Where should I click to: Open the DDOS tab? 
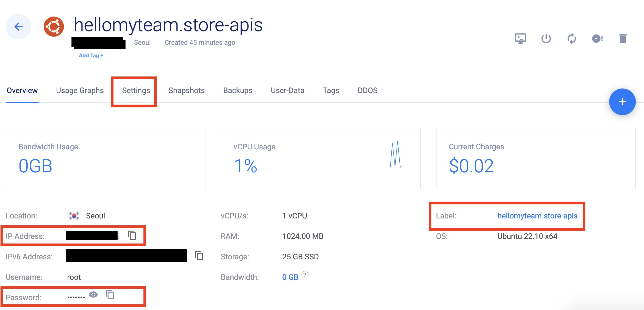click(367, 91)
